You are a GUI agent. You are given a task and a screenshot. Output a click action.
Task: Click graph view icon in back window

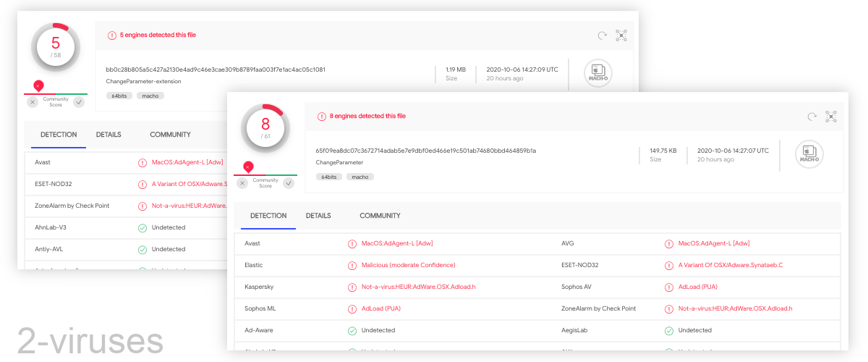tap(621, 35)
